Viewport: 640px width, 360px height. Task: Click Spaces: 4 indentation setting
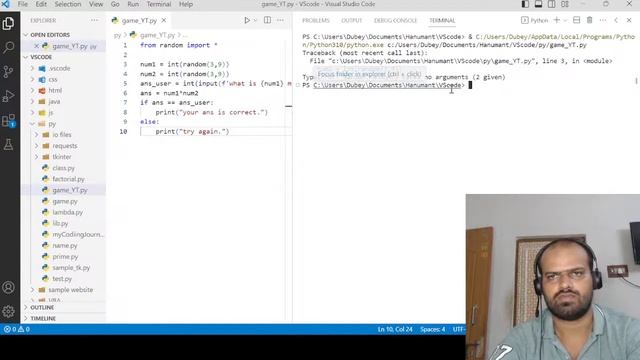click(433, 329)
